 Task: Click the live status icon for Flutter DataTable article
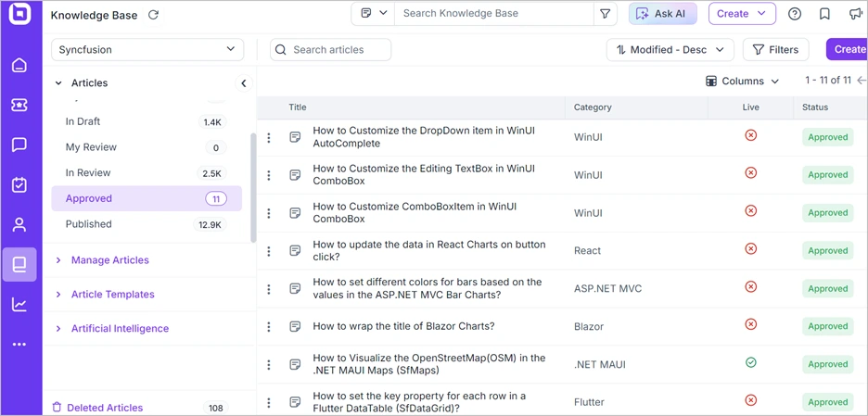click(750, 400)
